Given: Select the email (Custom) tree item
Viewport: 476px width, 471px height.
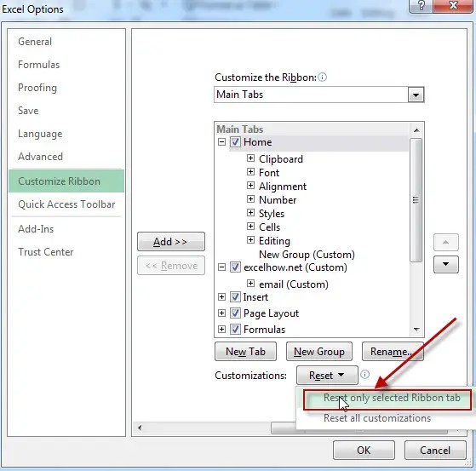Looking at the screenshot, I should click(294, 284).
